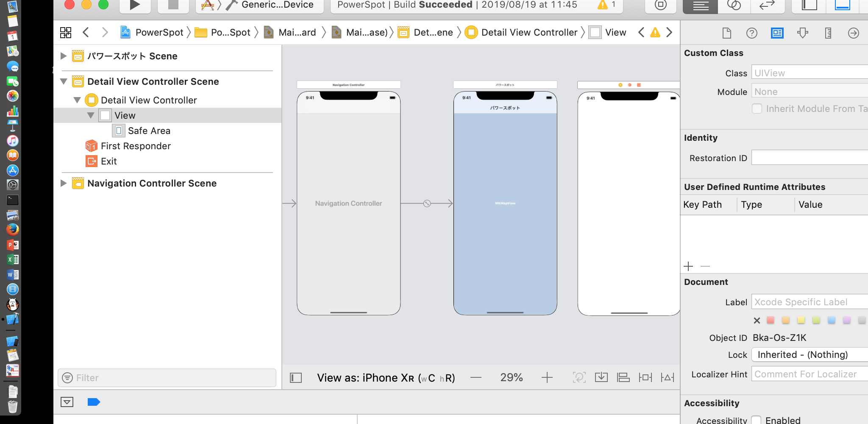Click the Update Frames icon
The width and height of the screenshot is (868, 424).
[579, 377]
